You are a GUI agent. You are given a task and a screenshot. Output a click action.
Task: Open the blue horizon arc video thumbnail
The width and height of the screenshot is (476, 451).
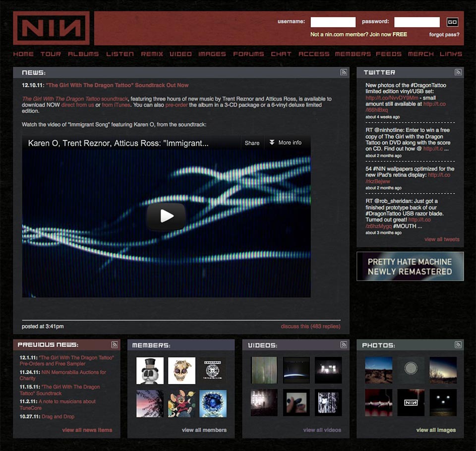297,370
